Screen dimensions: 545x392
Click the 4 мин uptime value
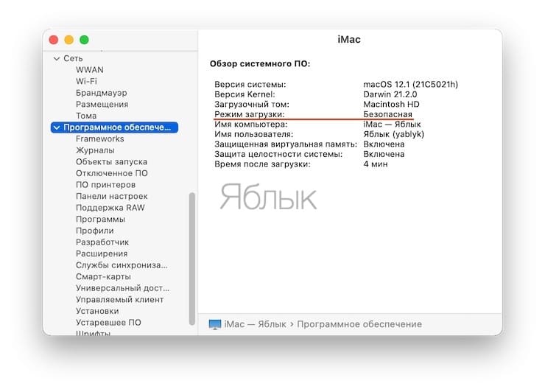click(376, 164)
